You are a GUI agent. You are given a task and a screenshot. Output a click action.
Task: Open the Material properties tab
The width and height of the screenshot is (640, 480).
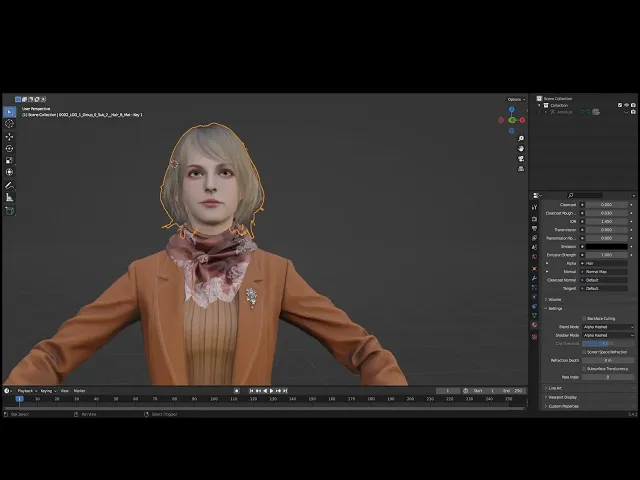coord(534,325)
